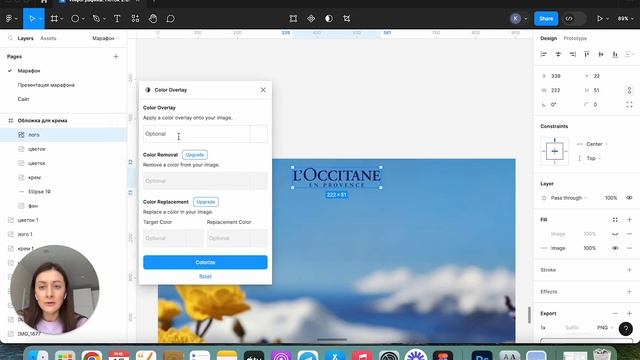
Task: Click the Edit object icon in top toolbar
Action: click(x=293, y=18)
